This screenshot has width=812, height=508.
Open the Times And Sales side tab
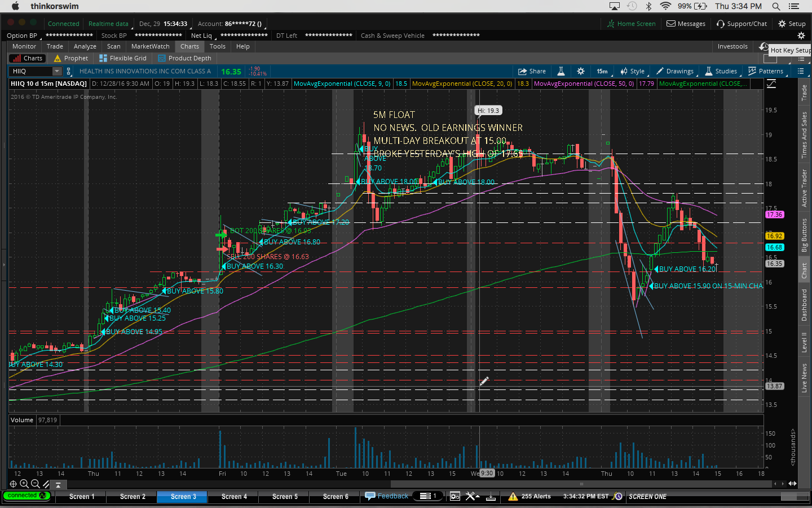(805, 134)
